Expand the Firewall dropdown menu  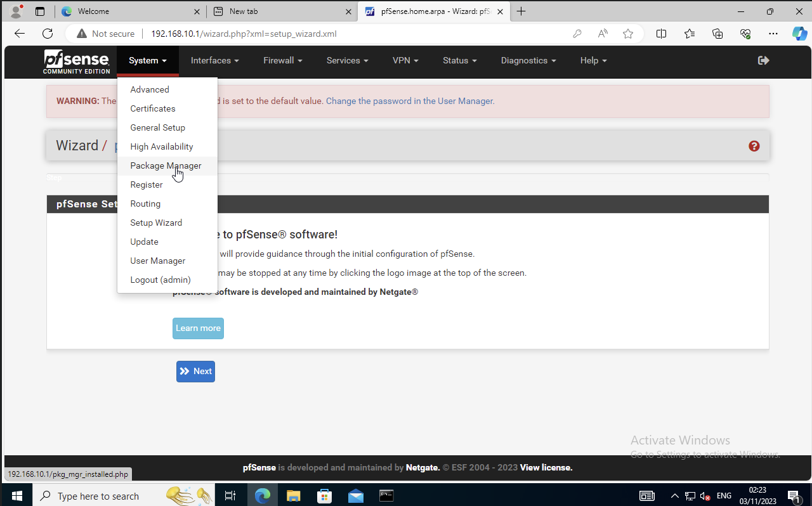coord(283,60)
